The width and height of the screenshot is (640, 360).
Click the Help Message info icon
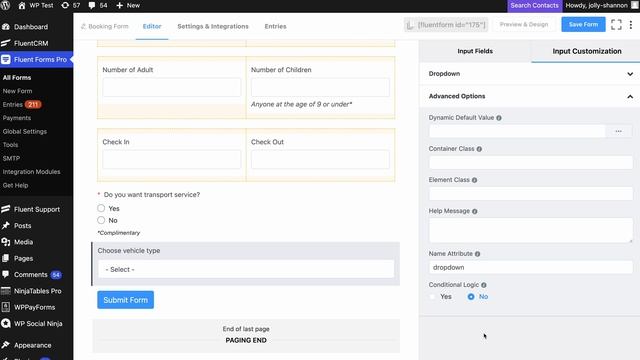[x=475, y=211]
